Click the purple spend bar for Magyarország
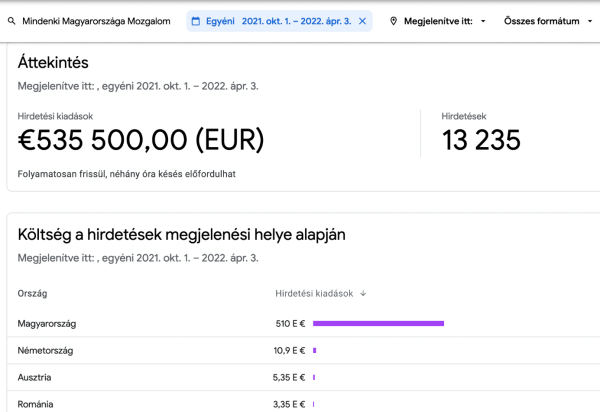600x412 pixels. coord(378,324)
